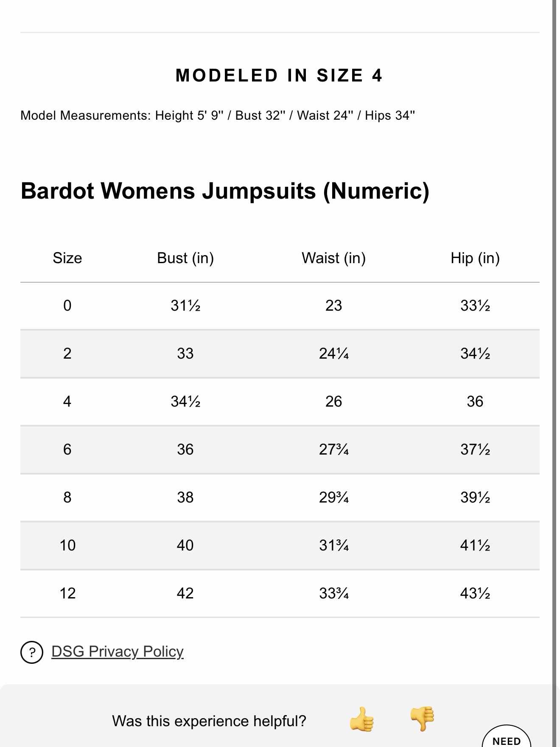
Task: Select the size 6 row
Action: [x=280, y=449]
